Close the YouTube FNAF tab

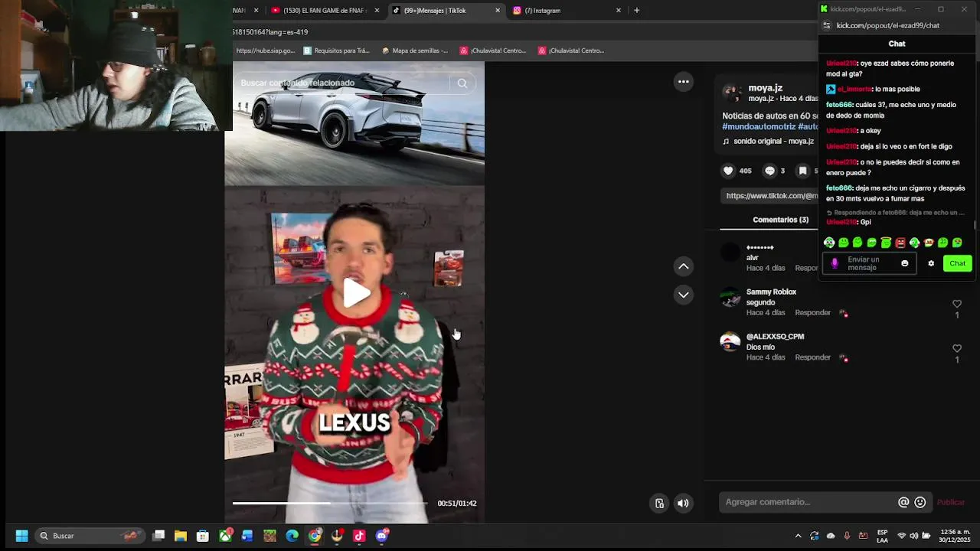pos(377,11)
